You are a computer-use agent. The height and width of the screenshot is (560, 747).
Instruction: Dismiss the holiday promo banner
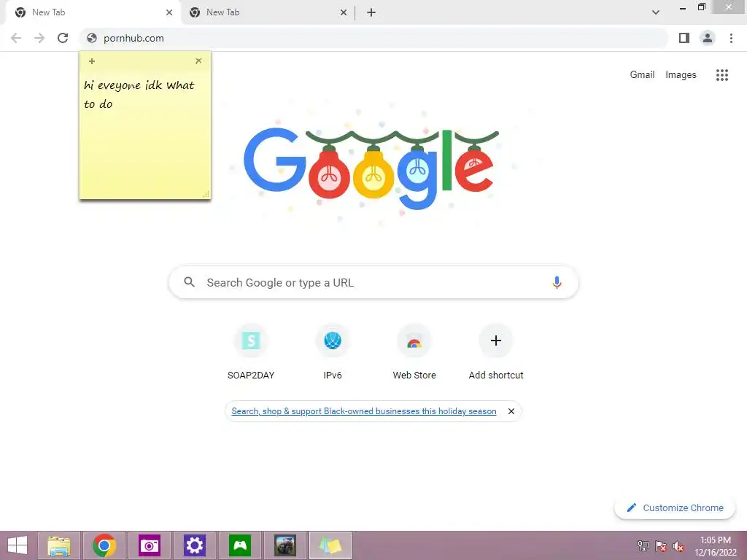pyautogui.click(x=511, y=411)
